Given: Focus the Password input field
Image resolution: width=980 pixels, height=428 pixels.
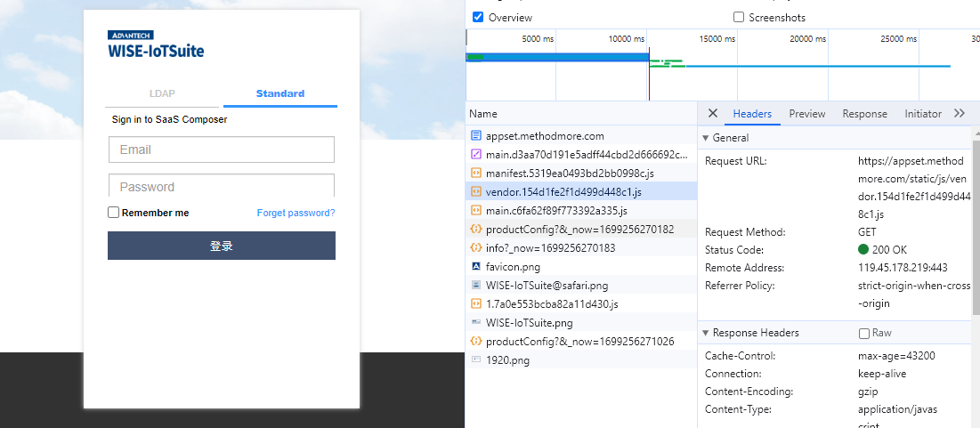Looking at the screenshot, I should pos(222,186).
